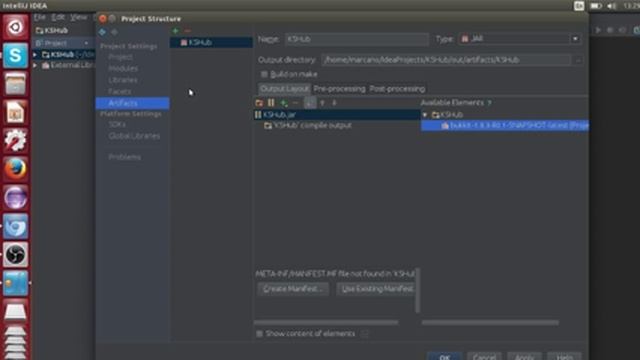640x360 pixels.
Task: Click the Cancel button
Action: (484, 356)
